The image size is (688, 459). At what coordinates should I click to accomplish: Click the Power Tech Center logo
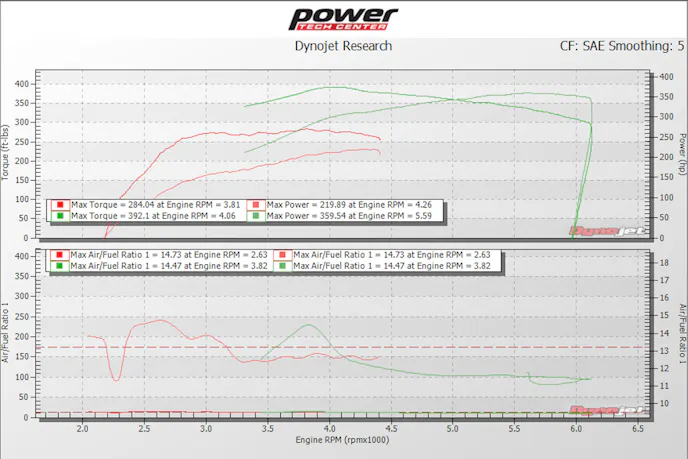343,19
